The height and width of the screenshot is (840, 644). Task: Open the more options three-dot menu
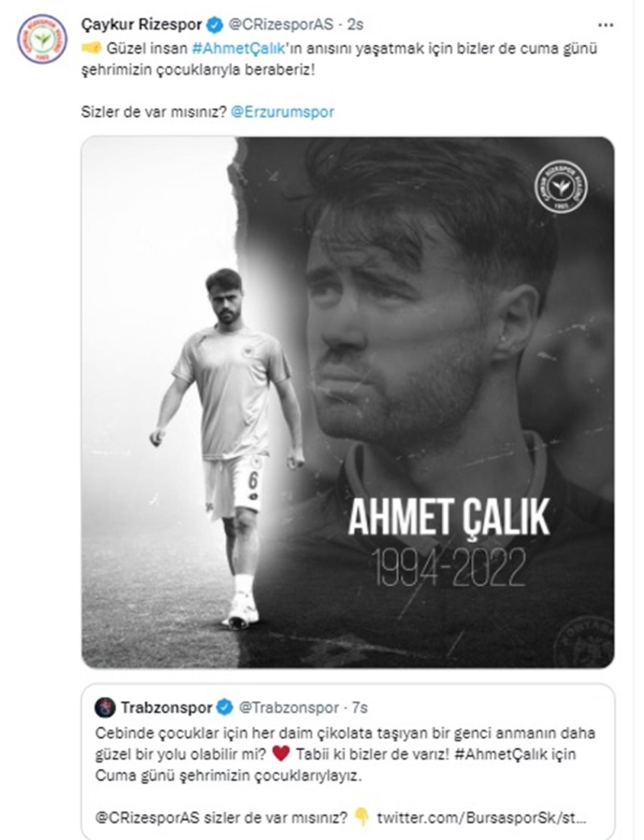coord(605,25)
